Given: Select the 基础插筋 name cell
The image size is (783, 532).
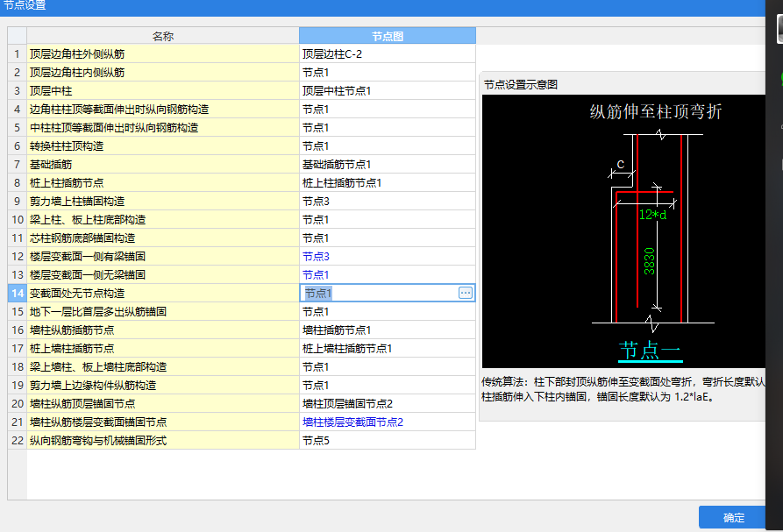Looking at the screenshot, I should (x=163, y=164).
